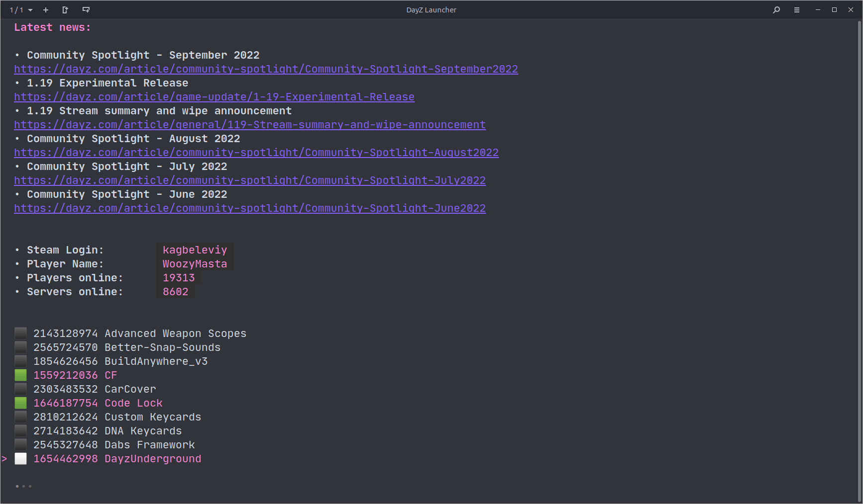Toggle the DNA Keycards mod checkbox
The image size is (863, 504).
click(x=20, y=431)
